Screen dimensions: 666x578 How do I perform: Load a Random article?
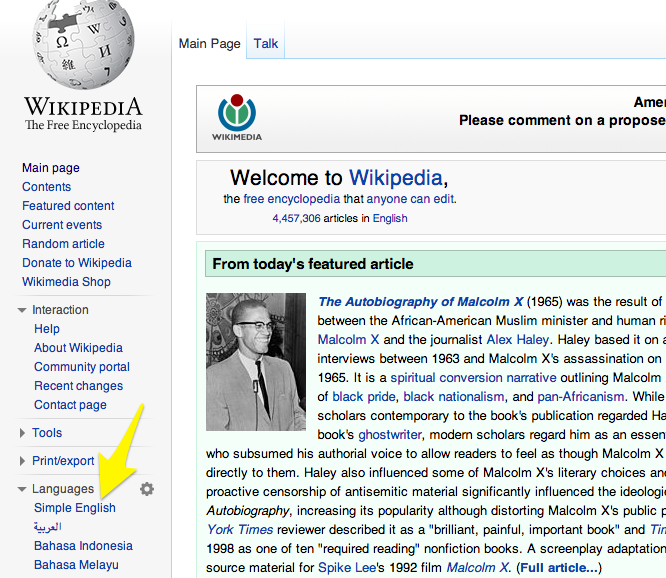[x=63, y=244]
